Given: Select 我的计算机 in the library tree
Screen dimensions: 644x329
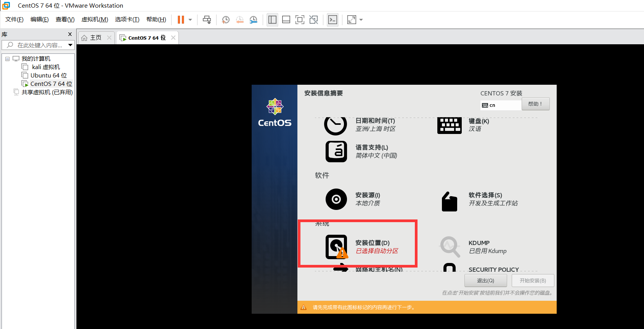Looking at the screenshot, I should (36, 59).
